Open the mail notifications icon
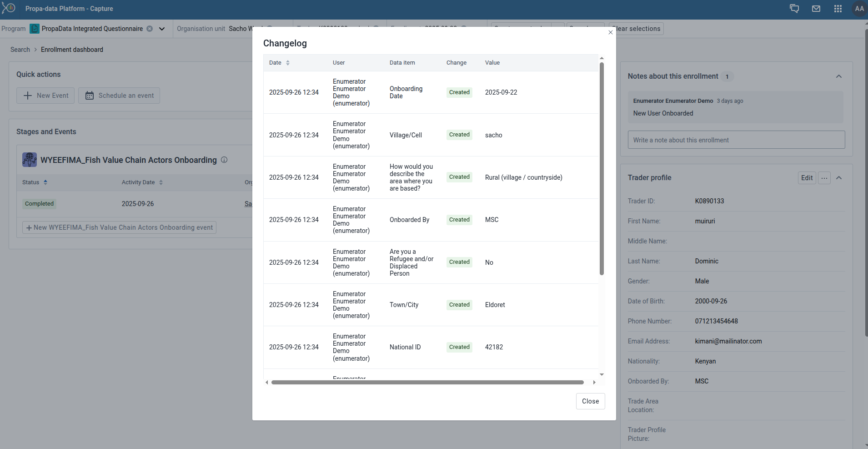Viewport: 868px width, 449px height. tap(816, 9)
